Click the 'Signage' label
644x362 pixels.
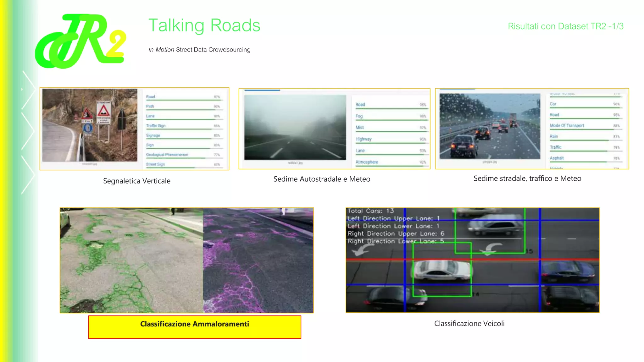153,135
